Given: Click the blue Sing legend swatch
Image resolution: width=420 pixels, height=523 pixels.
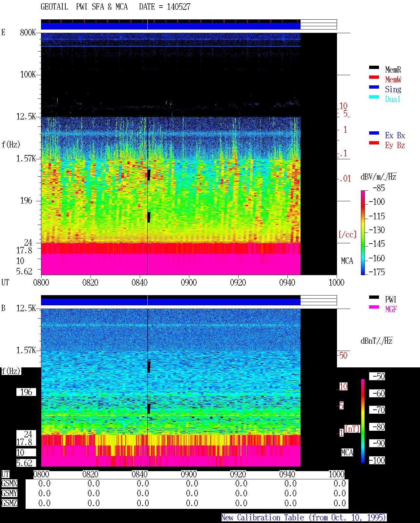Looking at the screenshot, I should click(374, 87).
